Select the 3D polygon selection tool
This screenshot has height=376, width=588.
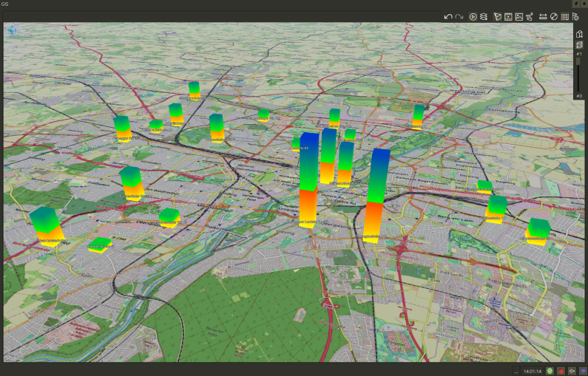(x=497, y=16)
